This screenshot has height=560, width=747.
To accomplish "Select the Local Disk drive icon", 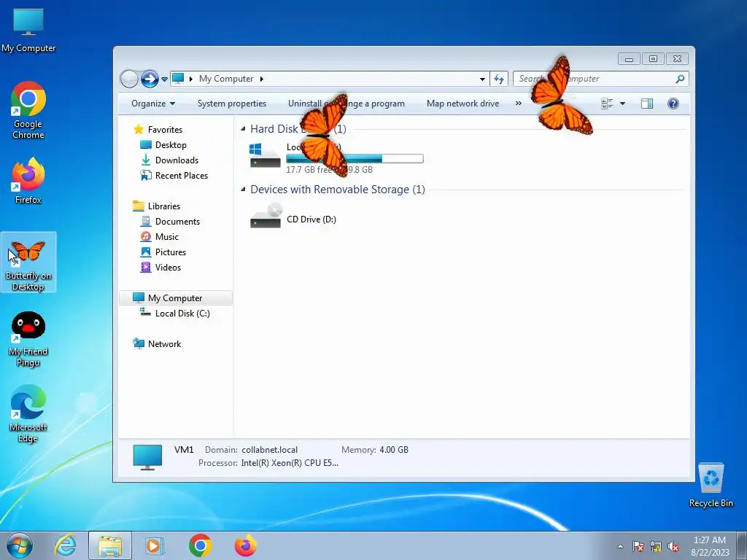I will pos(265,156).
